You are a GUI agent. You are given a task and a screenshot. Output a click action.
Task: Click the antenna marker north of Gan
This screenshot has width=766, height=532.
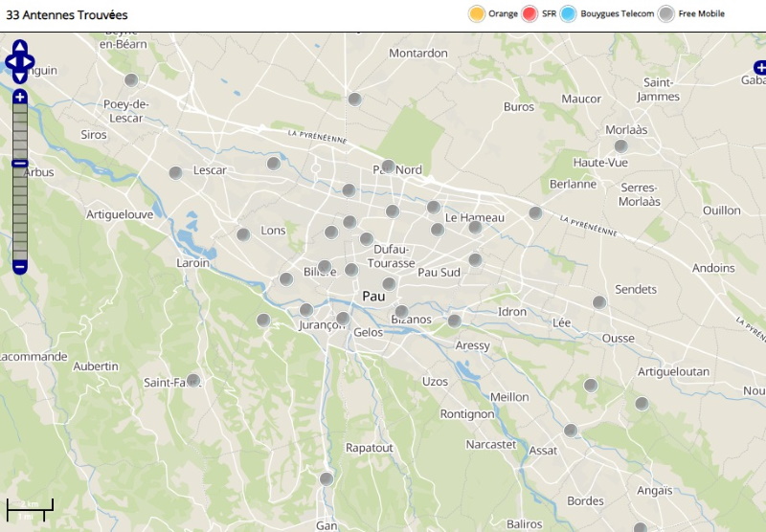tap(327, 478)
